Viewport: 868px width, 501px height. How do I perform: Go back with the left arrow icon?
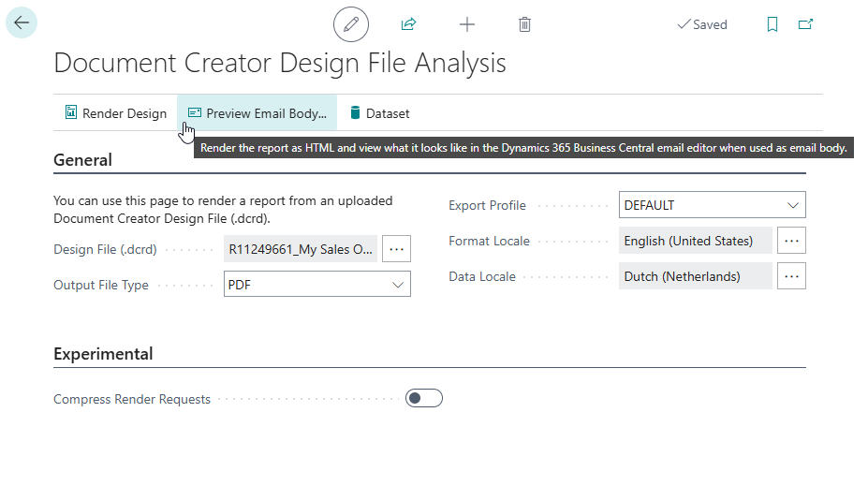pyautogui.click(x=22, y=22)
